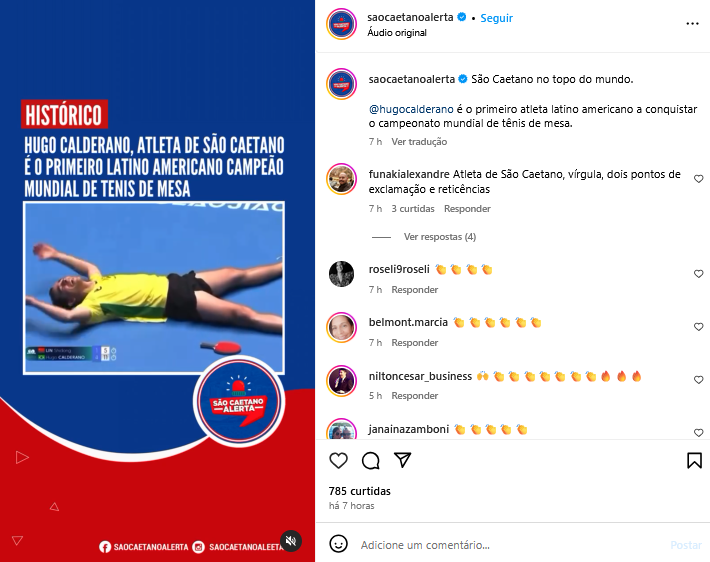This screenshot has width=710, height=562.
Task: Unmute the video with the speaker icon
Action: point(291,541)
